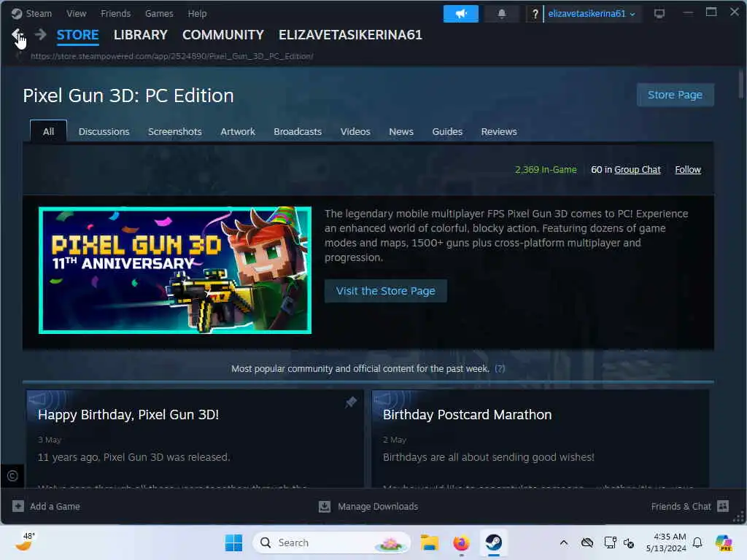The height and width of the screenshot is (560, 747).
Task: Open the Games menu
Action: [159, 13]
